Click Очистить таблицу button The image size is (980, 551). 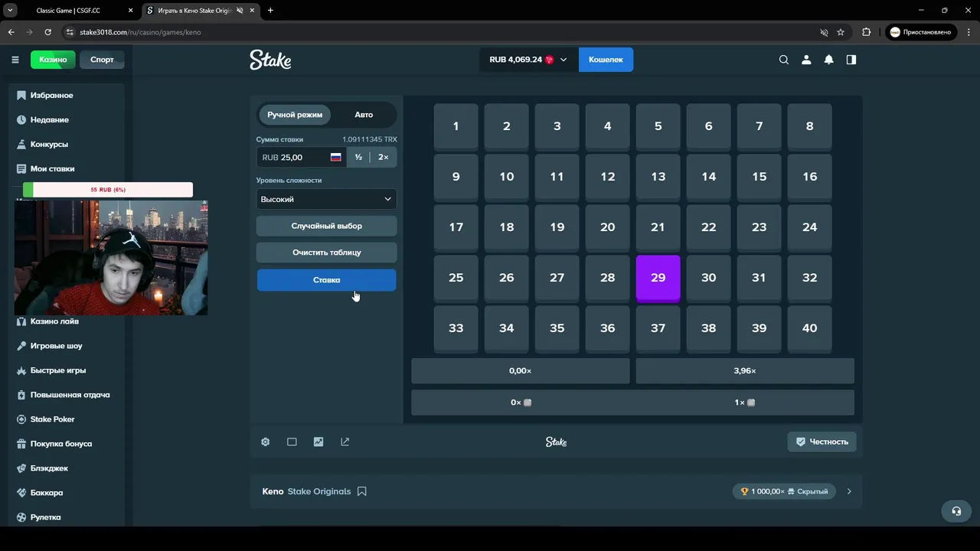(326, 252)
